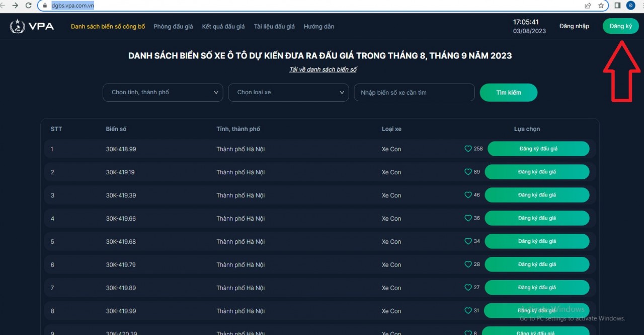Open the 'Tải về danh sách biển số' link
The height and width of the screenshot is (335, 644).
(x=323, y=69)
